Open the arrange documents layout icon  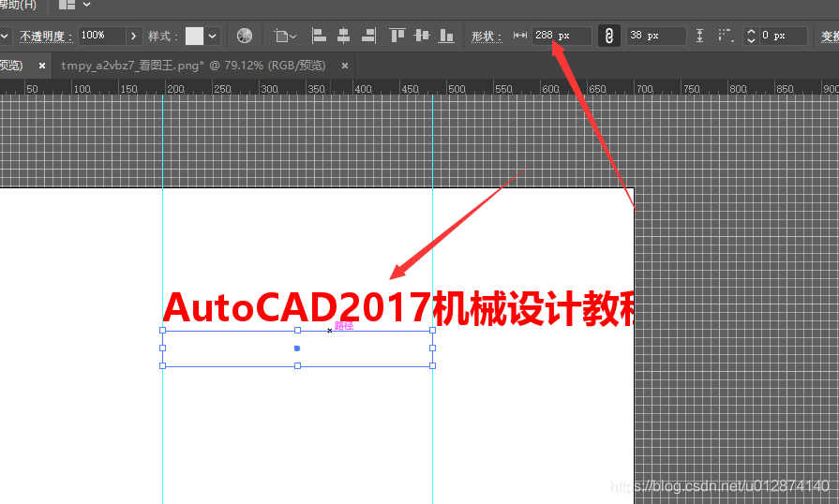click(67, 5)
